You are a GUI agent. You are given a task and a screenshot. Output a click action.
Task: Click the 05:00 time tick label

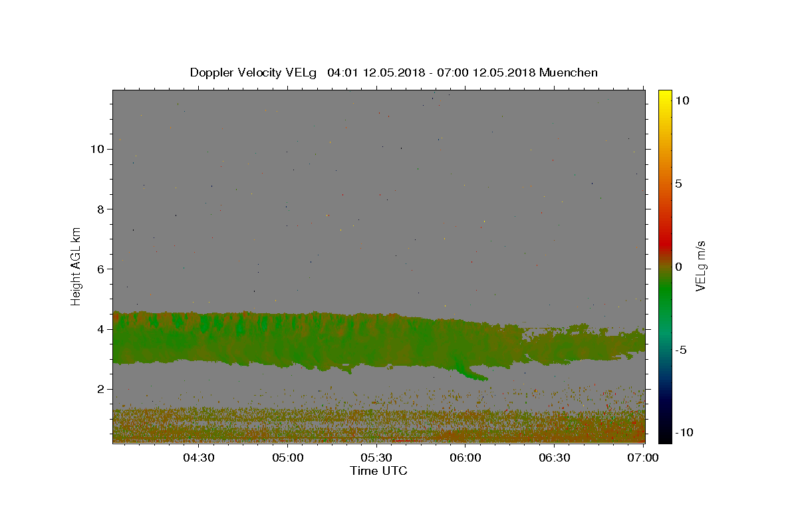(287, 458)
